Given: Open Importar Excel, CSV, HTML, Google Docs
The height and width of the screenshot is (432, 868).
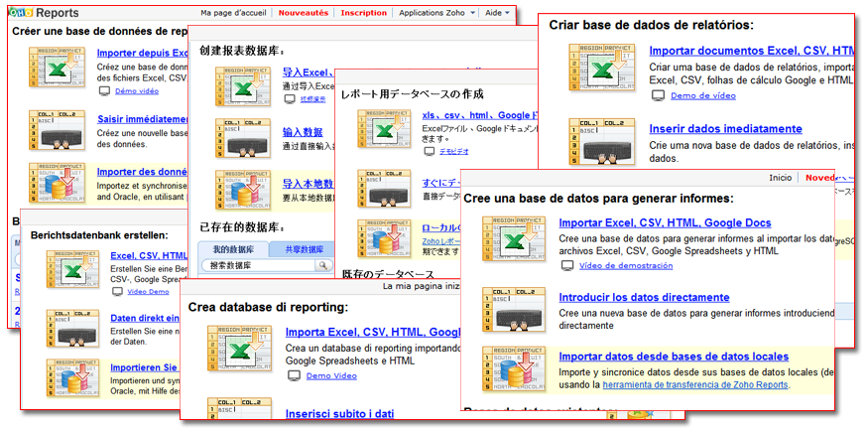Looking at the screenshot, I should point(665,223).
